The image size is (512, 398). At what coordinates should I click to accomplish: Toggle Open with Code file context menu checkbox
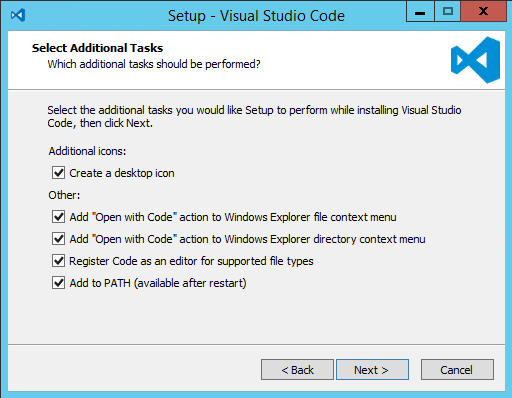tap(58, 217)
